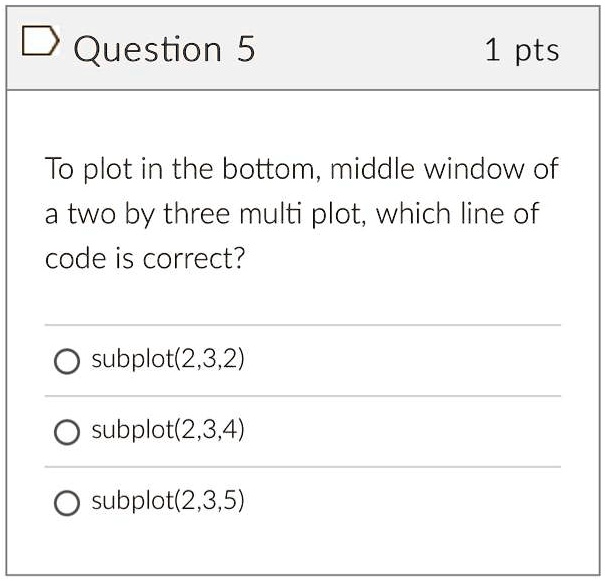Select the subplot(2,3,2) radio button

point(67,361)
